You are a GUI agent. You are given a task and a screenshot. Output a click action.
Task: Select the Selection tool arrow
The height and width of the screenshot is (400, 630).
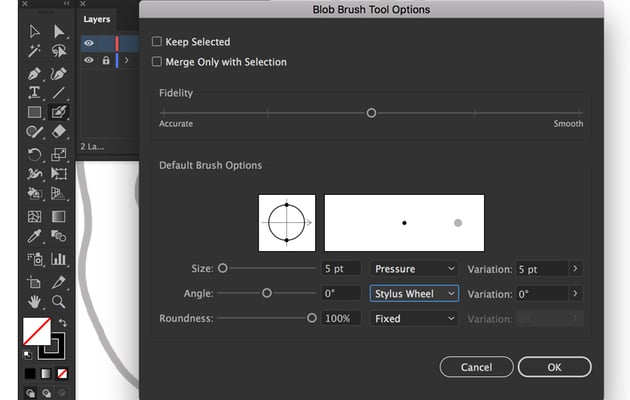pyautogui.click(x=35, y=31)
